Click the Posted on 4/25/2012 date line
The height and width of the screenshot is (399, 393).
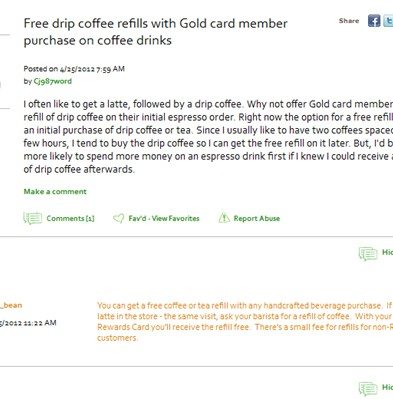point(74,69)
